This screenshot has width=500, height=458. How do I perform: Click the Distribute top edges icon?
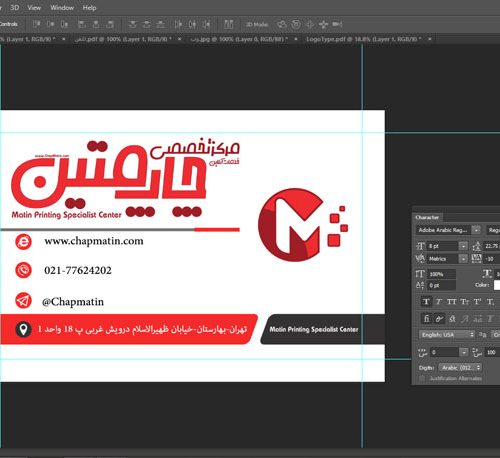132,24
